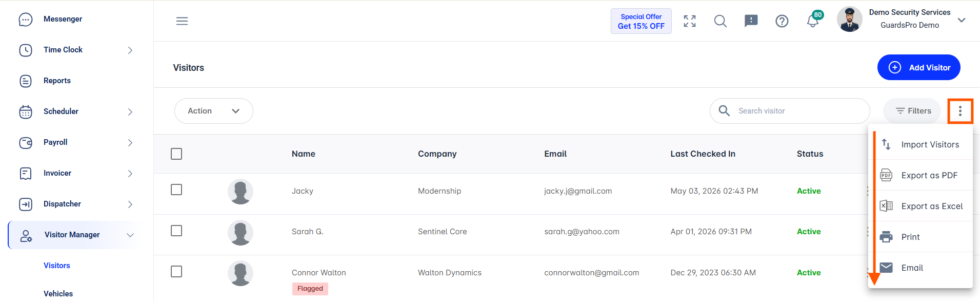This screenshot has height=301, width=980.
Task: Open the Special Offer 15% OFF banner
Action: 641,21
